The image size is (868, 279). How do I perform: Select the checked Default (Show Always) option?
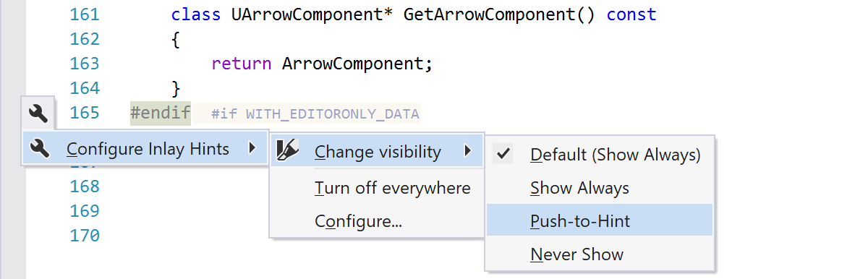(600, 155)
